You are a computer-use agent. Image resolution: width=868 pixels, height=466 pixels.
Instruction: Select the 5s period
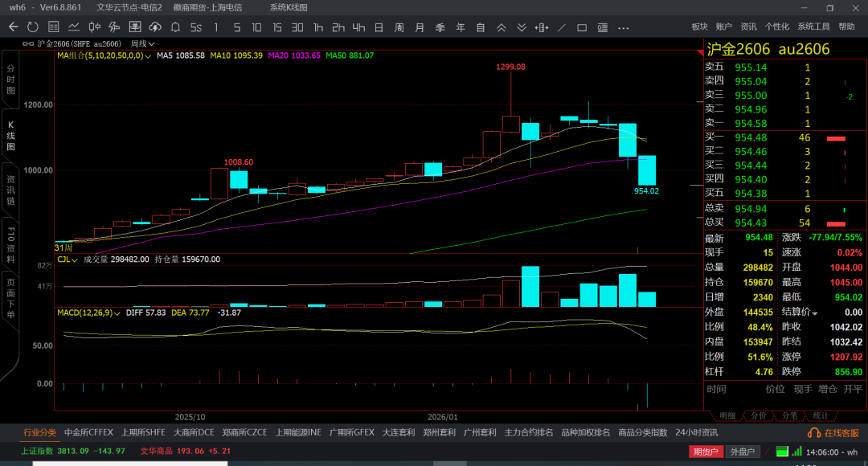tap(196, 27)
